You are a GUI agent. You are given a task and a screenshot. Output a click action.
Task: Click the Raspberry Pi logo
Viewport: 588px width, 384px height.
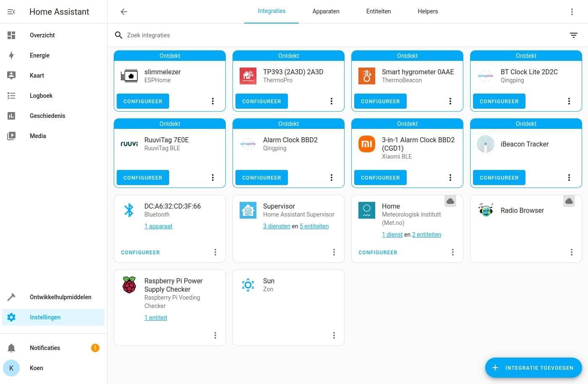(129, 285)
